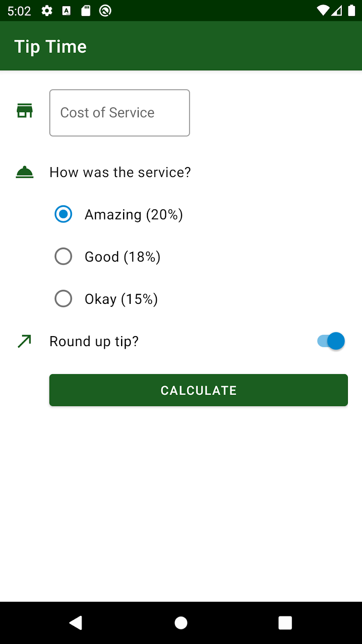Tap the round-up arrow icon

[x=25, y=341]
